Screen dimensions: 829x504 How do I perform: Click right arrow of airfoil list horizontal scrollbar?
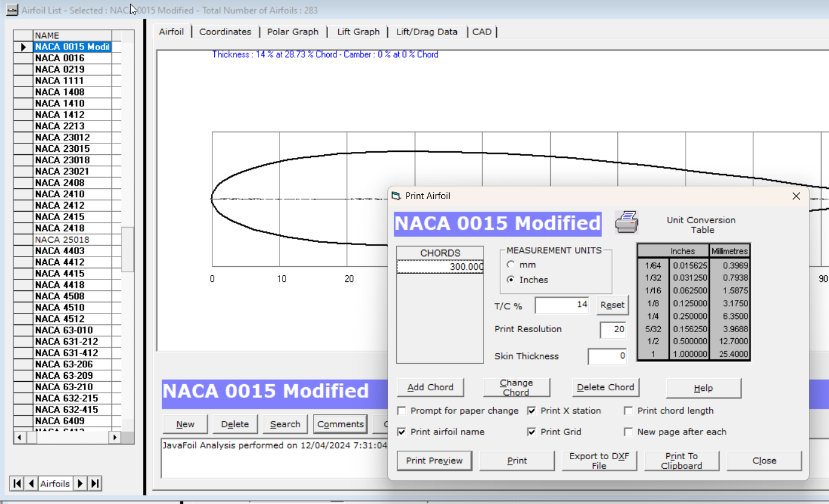115,437
